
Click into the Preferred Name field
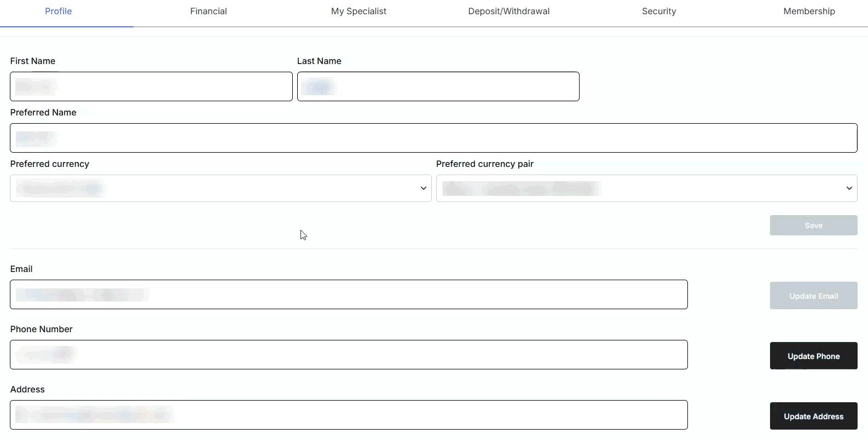(x=433, y=138)
